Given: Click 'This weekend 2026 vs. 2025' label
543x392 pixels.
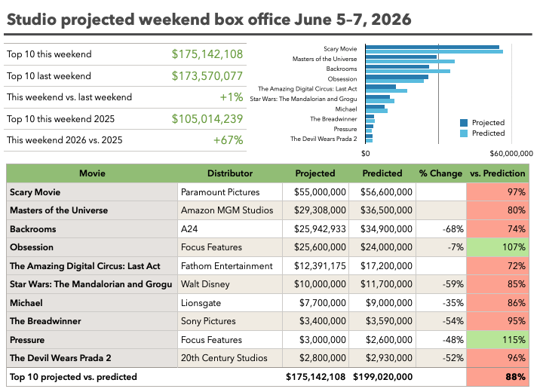Looking at the screenshot, I should click(x=65, y=140).
